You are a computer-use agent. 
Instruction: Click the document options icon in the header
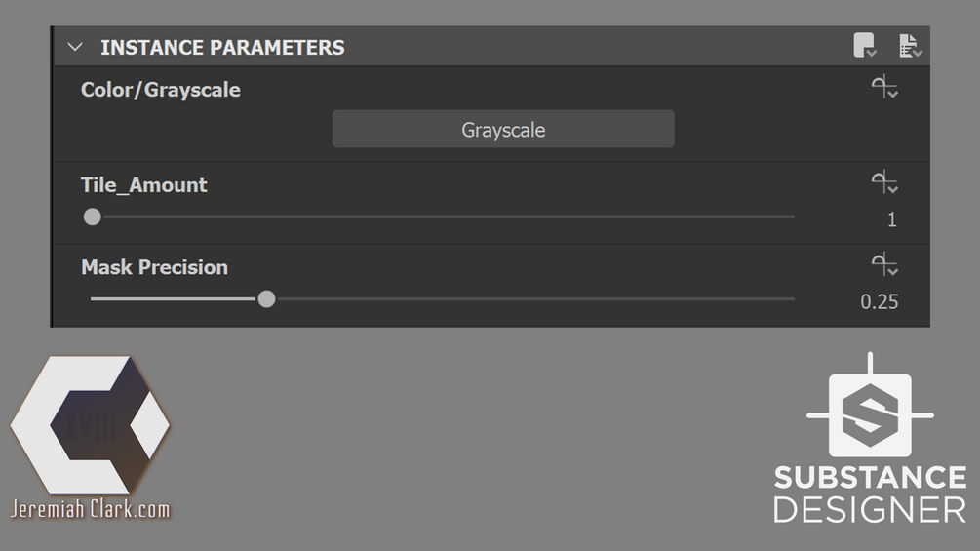point(910,46)
